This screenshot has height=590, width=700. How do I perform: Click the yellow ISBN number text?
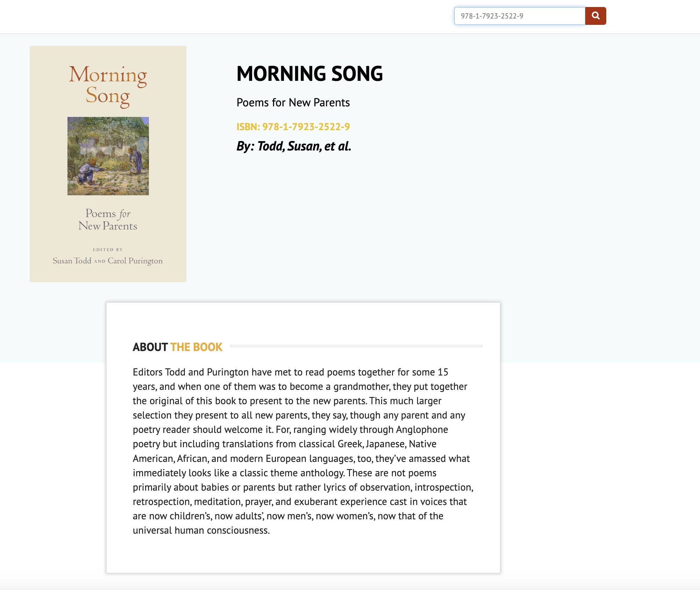pyautogui.click(x=306, y=127)
